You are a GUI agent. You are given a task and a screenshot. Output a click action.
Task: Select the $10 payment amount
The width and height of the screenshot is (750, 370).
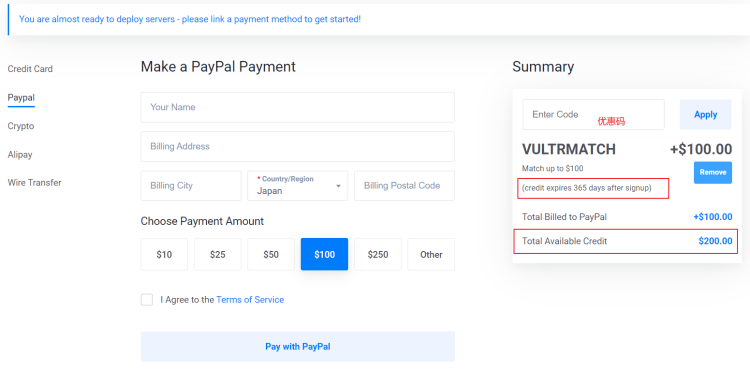point(164,254)
